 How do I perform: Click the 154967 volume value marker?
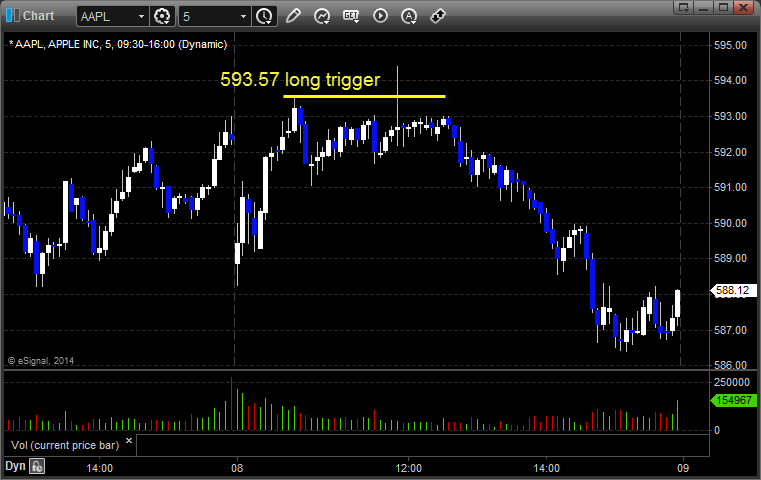(733, 400)
